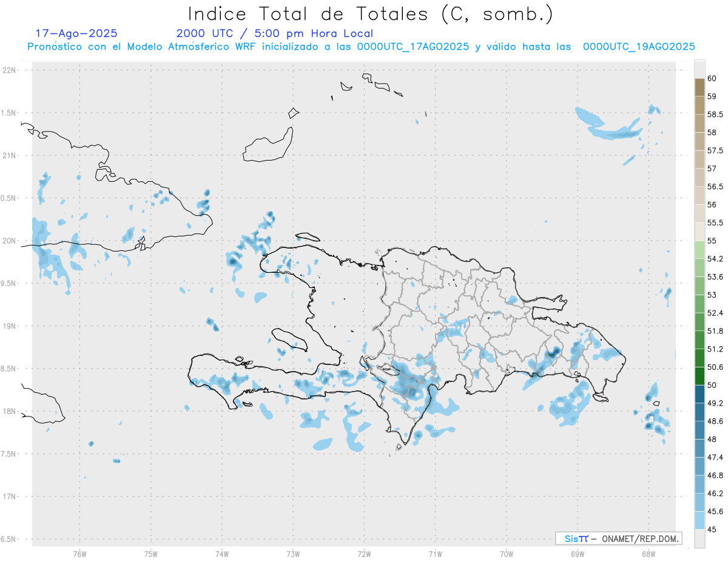The height and width of the screenshot is (562, 728).
Task: Select the 70W longitude axis label
Action: coord(507,554)
